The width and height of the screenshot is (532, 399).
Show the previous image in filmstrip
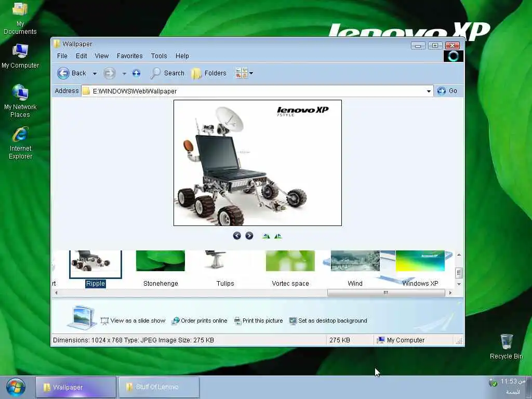coord(237,236)
